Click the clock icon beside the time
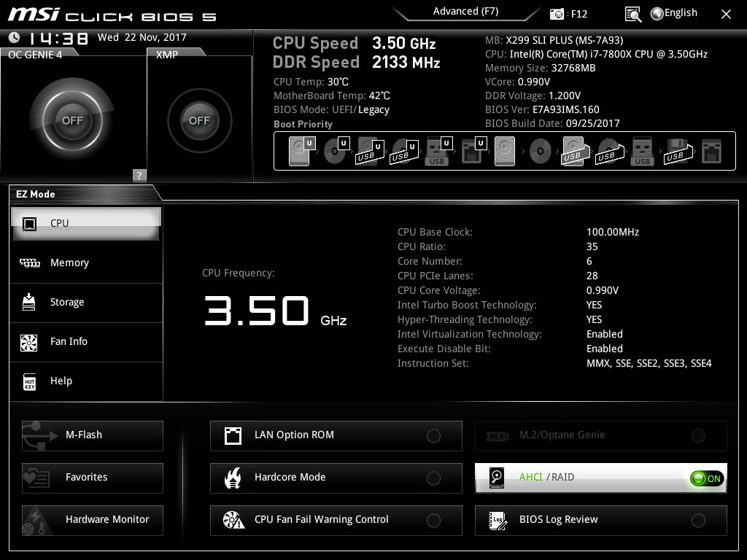Image resolution: width=747 pixels, height=560 pixels. 15,37
